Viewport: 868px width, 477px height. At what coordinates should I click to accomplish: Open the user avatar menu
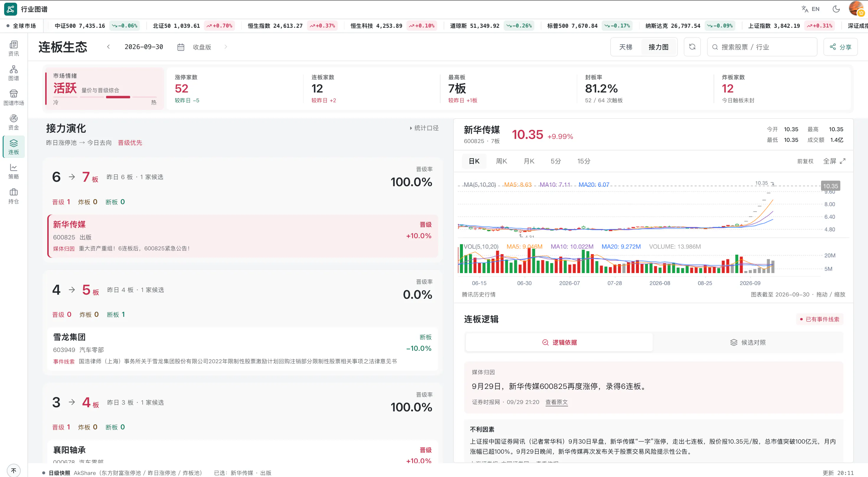point(856,9)
